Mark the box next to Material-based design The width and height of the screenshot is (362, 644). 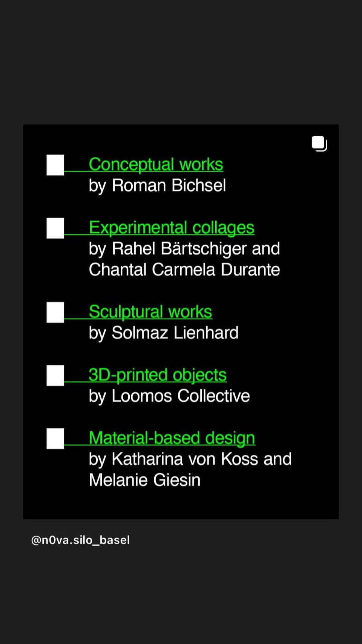(55, 438)
